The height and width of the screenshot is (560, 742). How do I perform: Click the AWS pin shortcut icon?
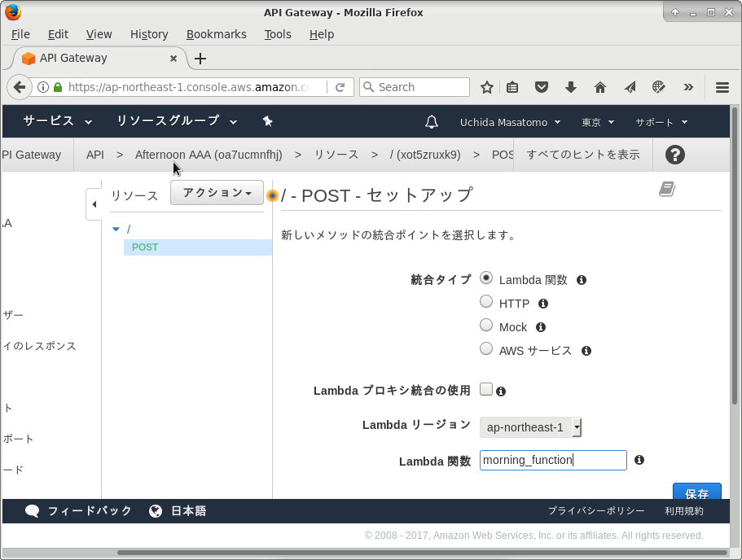click(267, 121)
